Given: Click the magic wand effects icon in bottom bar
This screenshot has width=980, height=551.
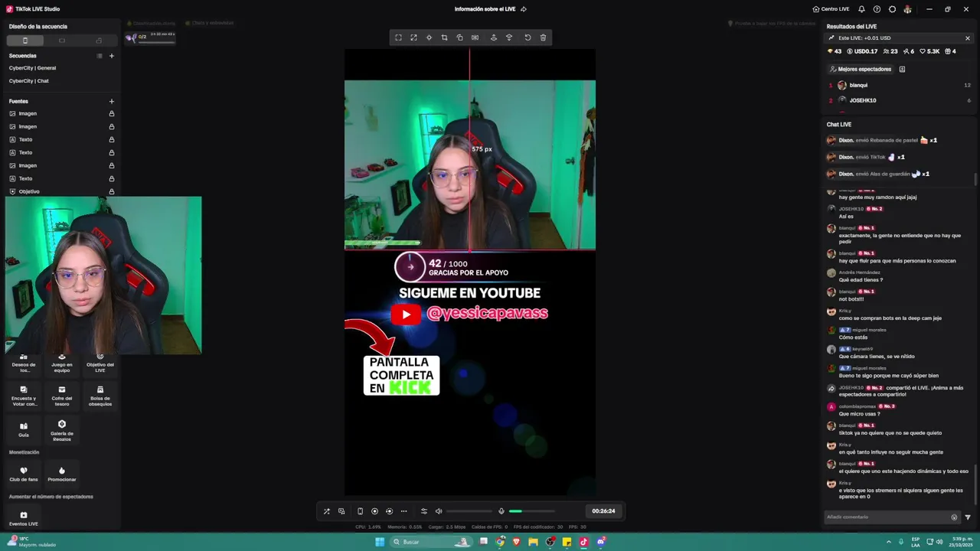Looking at the screenshot, I should [x=326, y=511].
